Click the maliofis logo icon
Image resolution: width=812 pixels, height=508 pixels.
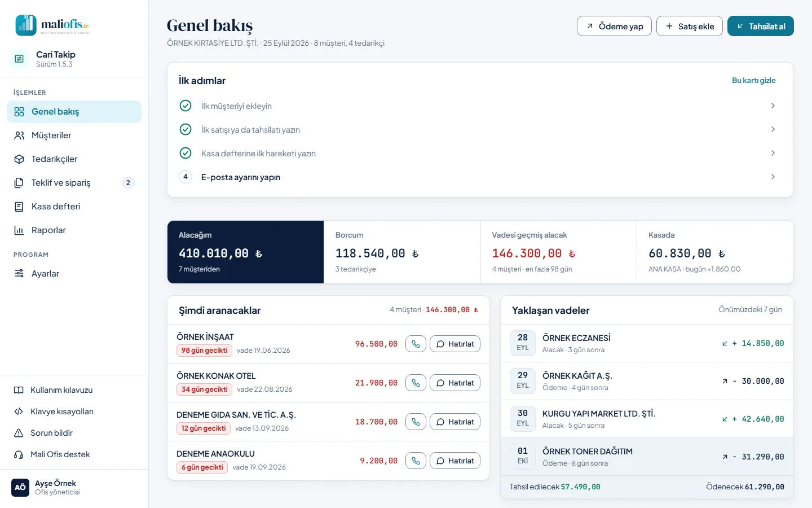26,25
